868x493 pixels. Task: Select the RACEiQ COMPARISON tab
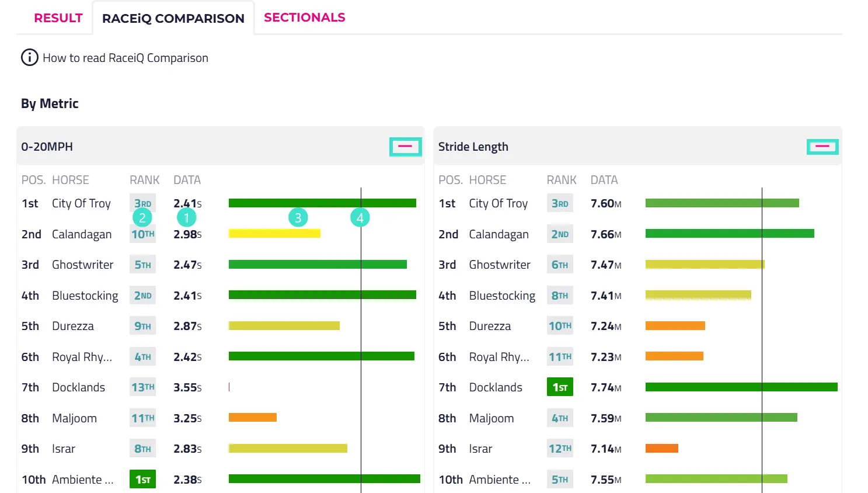point(173,19)
